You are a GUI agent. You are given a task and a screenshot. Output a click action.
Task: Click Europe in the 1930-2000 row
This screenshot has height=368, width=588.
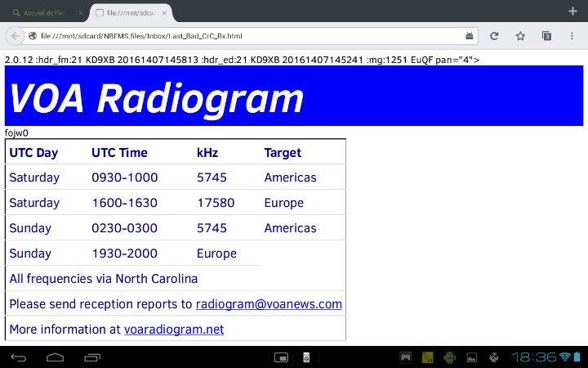click(x=216, y=254)
